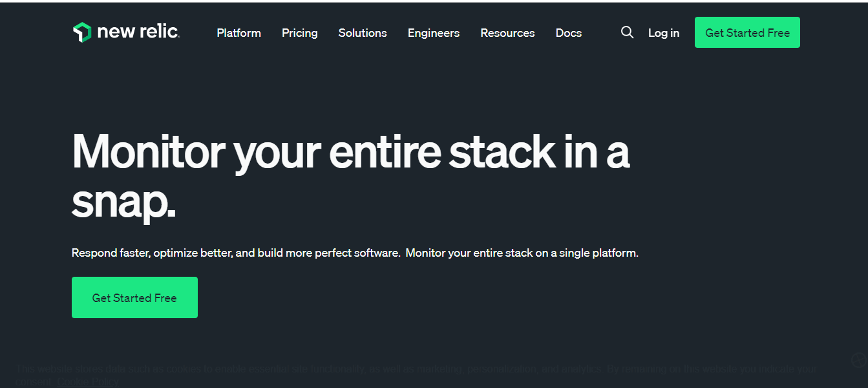Select Docs in the navigation bar
The image size is (868, 388).
coord(568,33)
